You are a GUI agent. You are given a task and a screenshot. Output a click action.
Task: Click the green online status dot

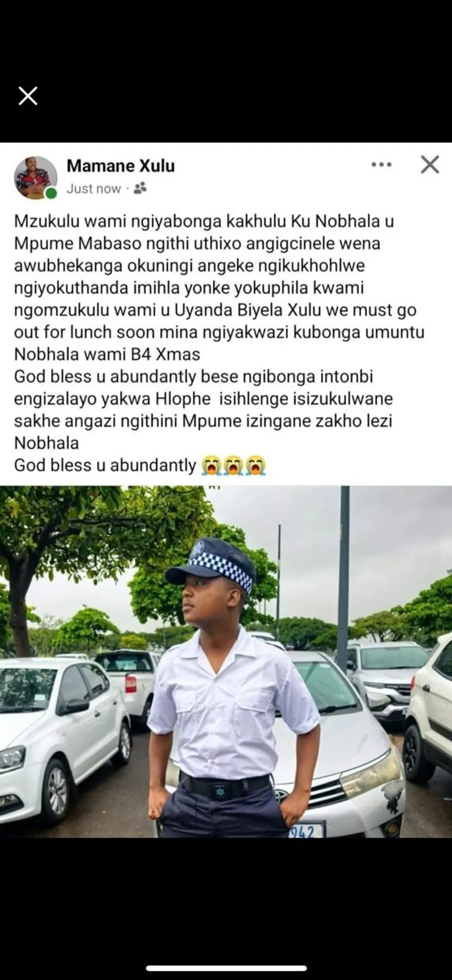[51, 193]
